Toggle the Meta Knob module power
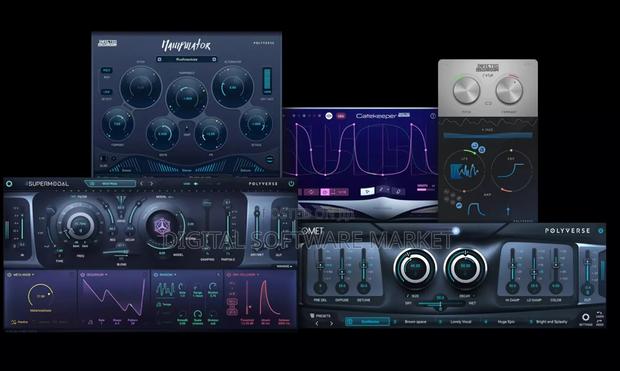This screenshot has width=620, height=371. pos(9,274)
